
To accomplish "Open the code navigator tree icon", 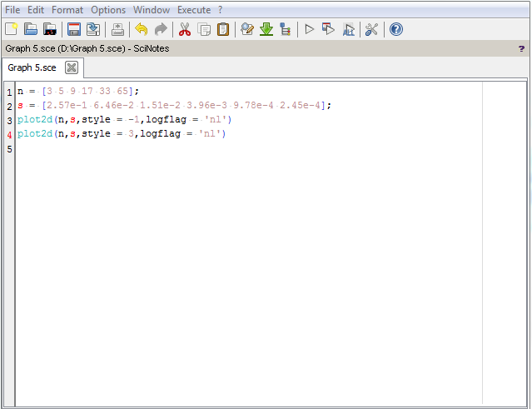I will (x=286, y=29).
